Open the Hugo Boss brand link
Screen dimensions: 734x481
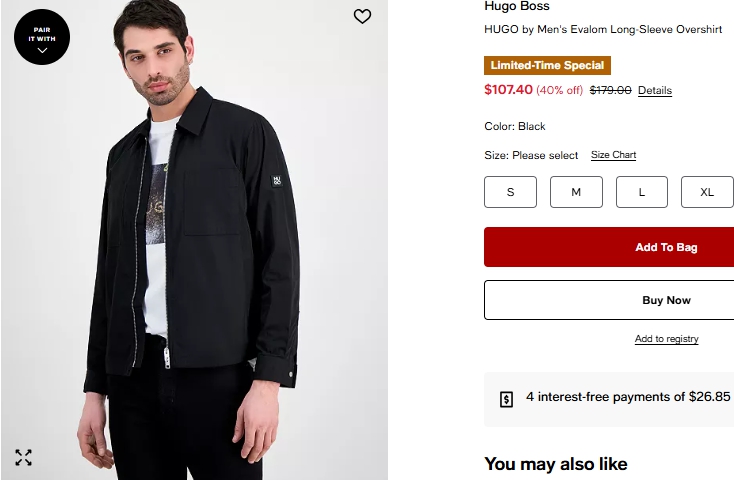tap(517, 7)
